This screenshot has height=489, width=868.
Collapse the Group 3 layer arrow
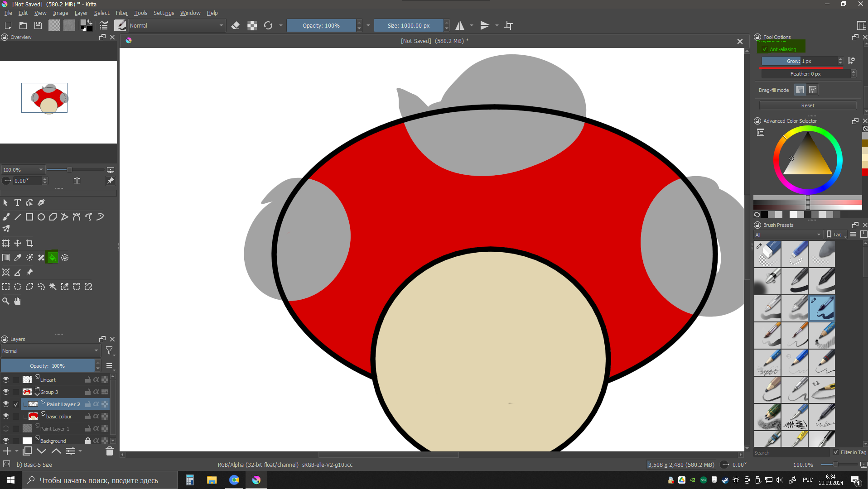[37, 394]
